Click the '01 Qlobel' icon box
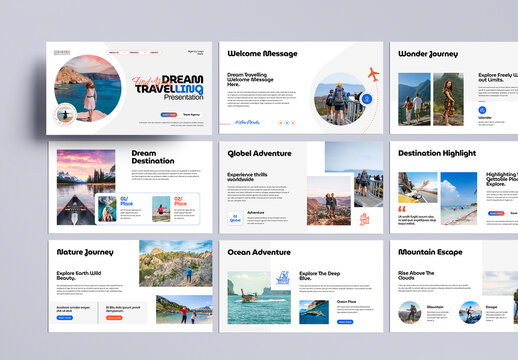518x360 pixels. pyautogui.click(x=235, y=218)
